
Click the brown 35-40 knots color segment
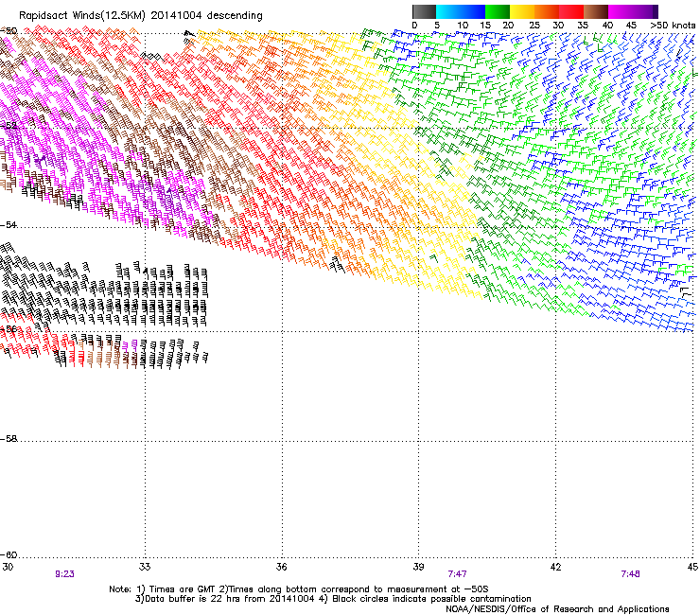(x=596, y=11)
